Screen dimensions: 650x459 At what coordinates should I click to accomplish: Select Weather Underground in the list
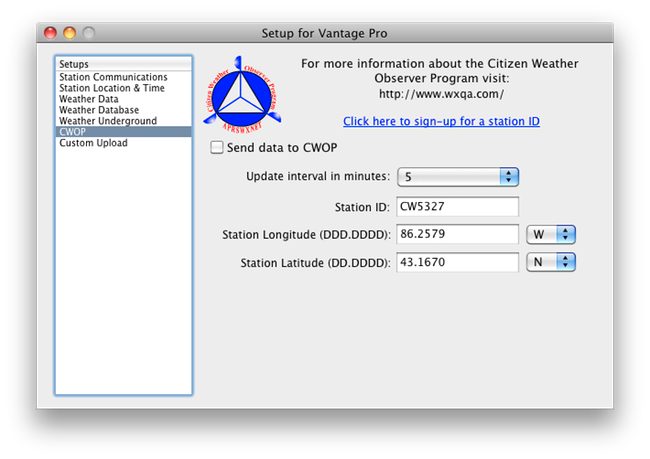pos(124,121)
